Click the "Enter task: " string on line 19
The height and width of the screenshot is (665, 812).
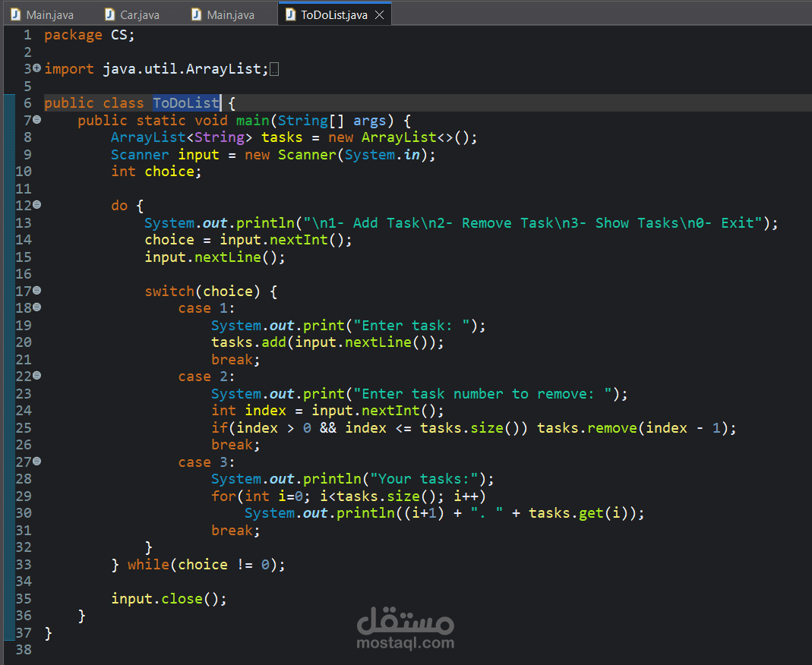412,326
